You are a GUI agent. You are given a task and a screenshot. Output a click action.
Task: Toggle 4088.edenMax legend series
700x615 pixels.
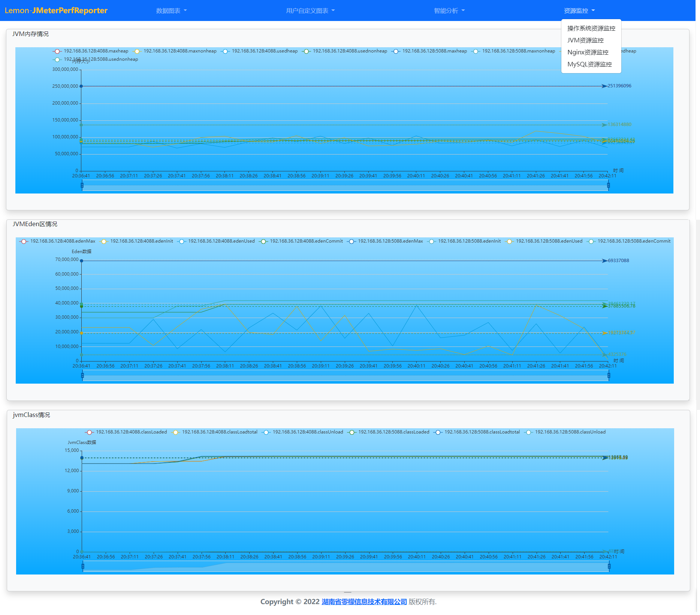57,241
